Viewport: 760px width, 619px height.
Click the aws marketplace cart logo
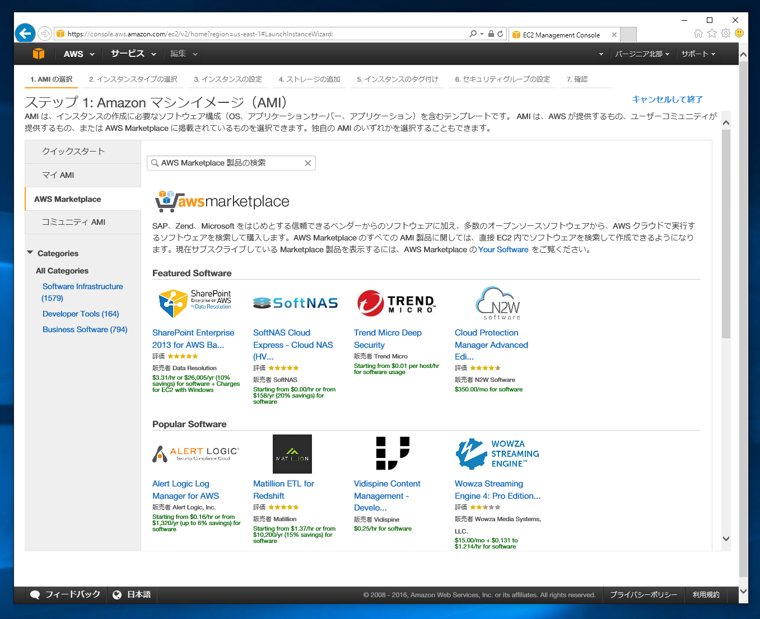222,201
